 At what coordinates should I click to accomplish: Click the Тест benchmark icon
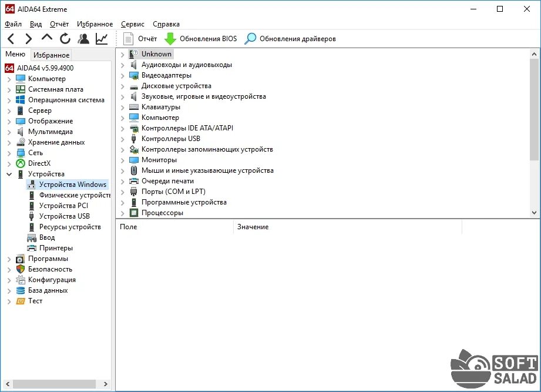pyautogui.click(x=21, y=301)
